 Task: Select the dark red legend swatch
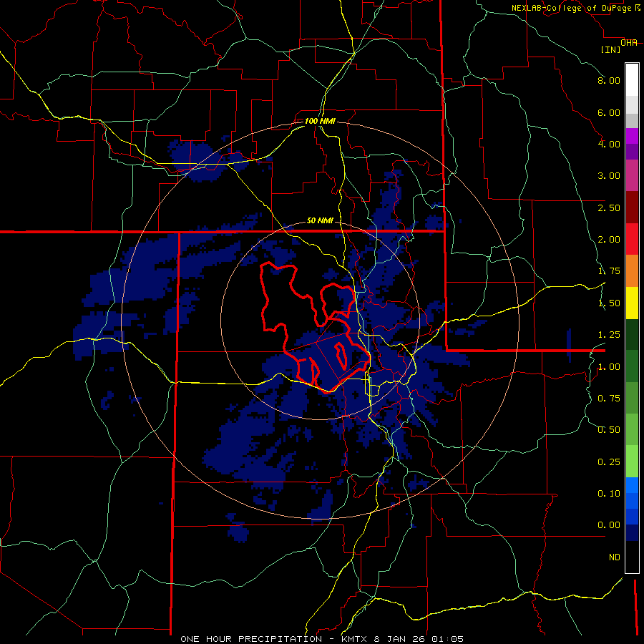[632, 208]
